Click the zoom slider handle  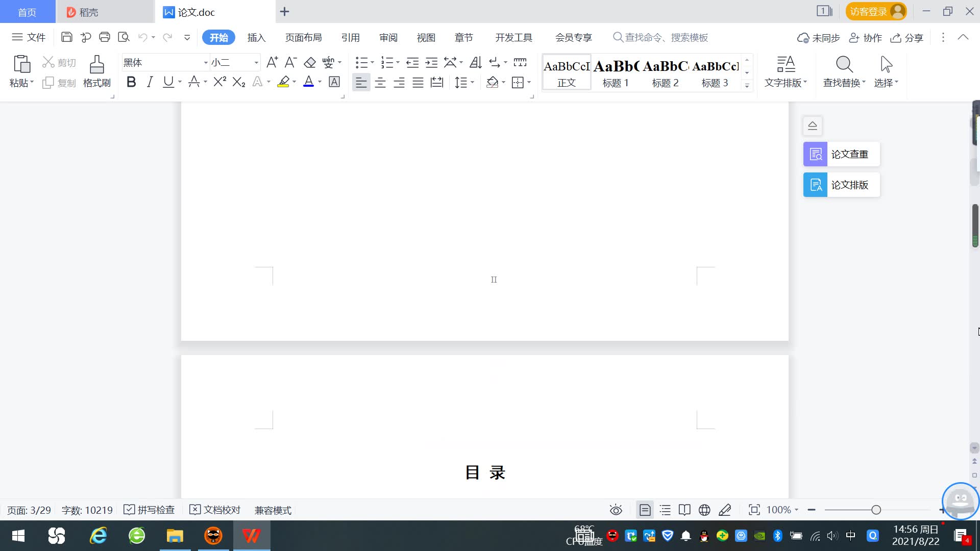pos(876,510)
